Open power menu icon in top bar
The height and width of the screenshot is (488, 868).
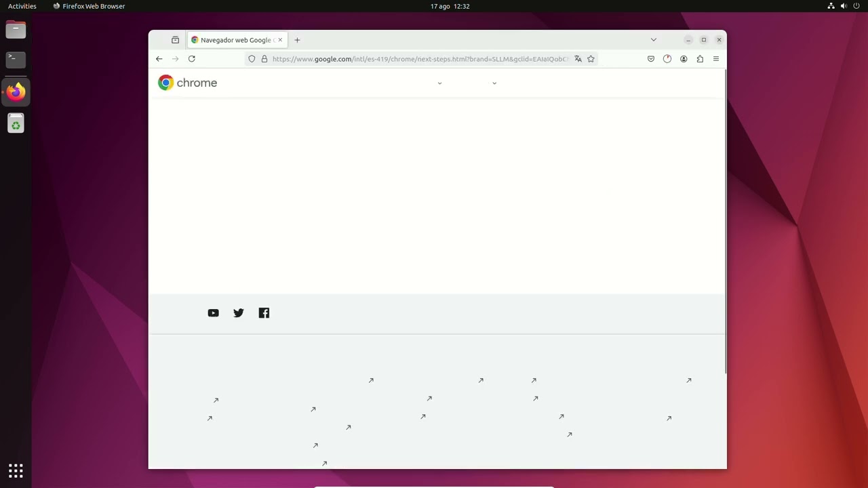pyautogui.click(x=856, y=6)
